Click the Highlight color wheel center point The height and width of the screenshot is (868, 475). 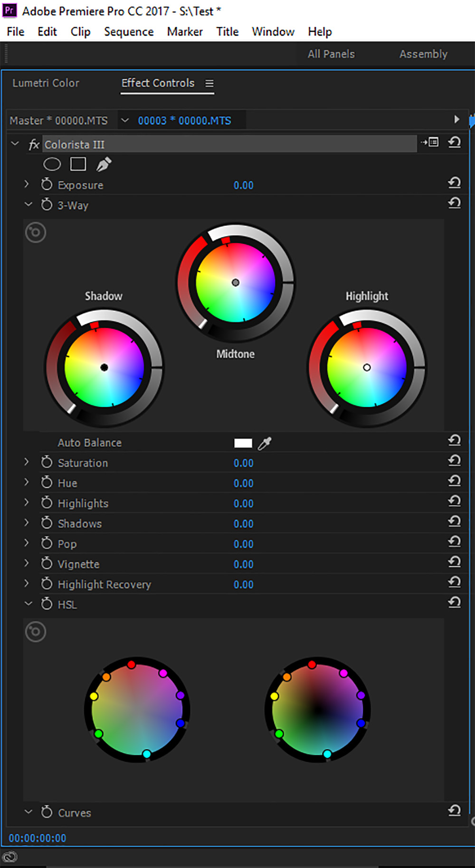[x=367, y=367]
